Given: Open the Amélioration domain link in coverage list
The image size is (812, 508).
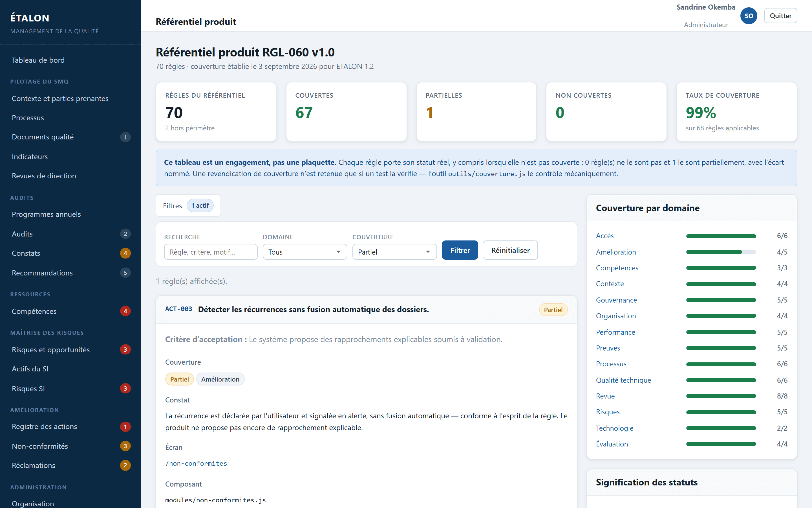Looking at the screenshot, I should coord(616,252).
